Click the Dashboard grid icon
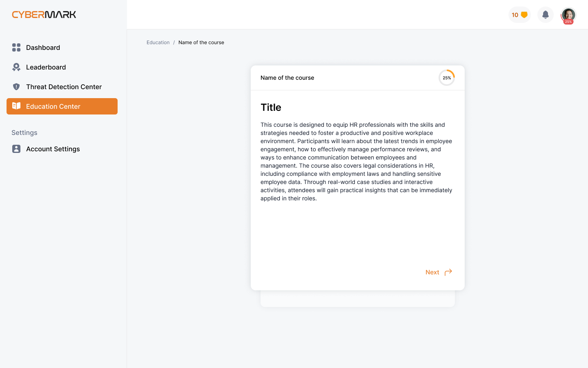The width and height of the screenshot is (588, 368). (16, 47)
